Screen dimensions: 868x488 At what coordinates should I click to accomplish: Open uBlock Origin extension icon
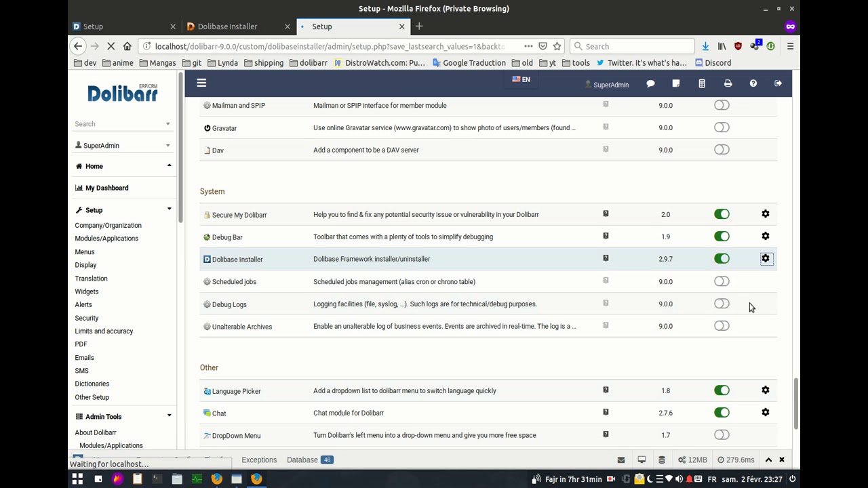[x=738, y=46]
